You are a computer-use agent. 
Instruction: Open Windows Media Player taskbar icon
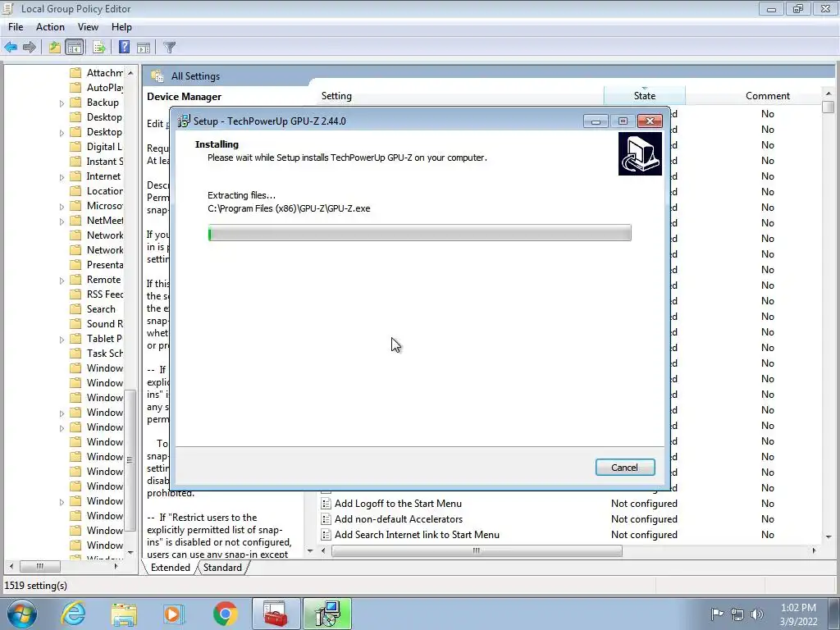coord(174,614)
